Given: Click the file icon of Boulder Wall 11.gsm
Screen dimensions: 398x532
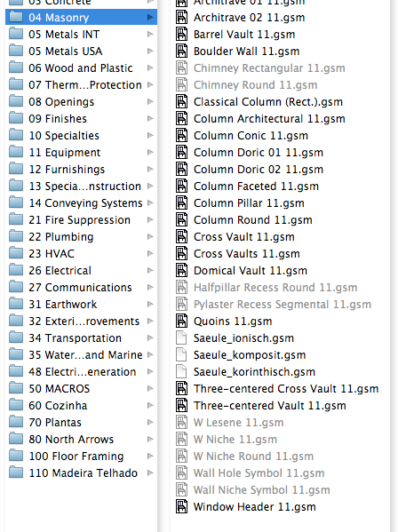Looking at the screenshot, I should coord(181,52).
